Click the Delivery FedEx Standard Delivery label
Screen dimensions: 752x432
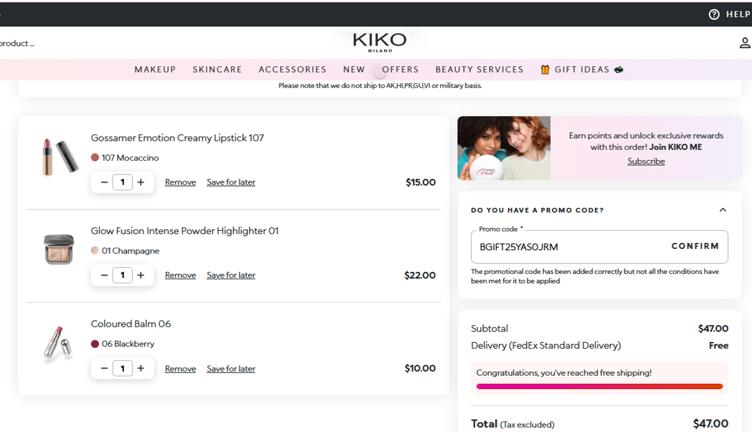[546, 345]
